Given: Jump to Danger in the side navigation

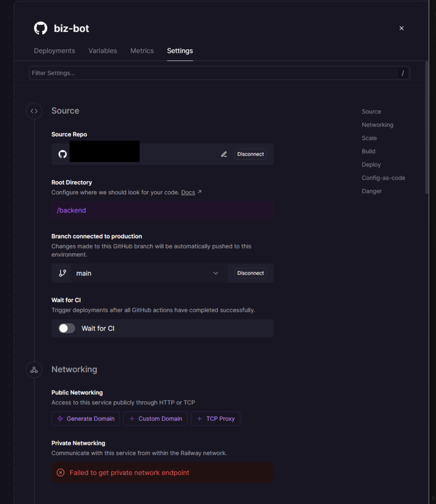Looking at the screenshot, I should 371,191.
